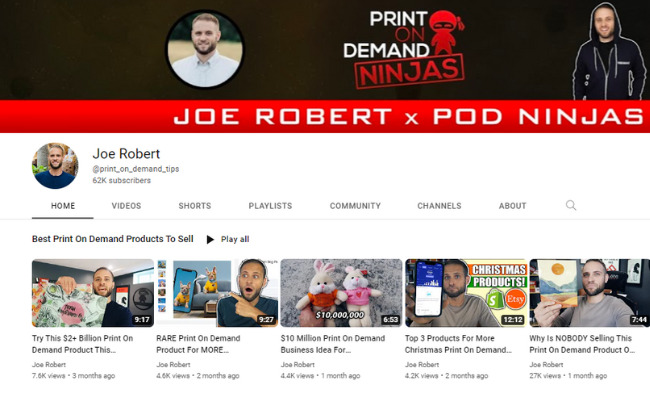Click Joe Robert under the 4.4K views video

(x=298, y=365)
